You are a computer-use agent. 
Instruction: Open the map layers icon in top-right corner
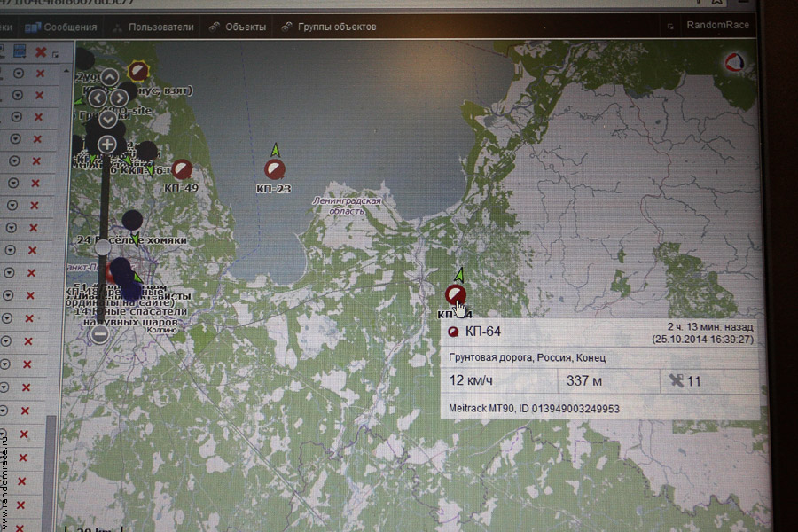[735, 61]
